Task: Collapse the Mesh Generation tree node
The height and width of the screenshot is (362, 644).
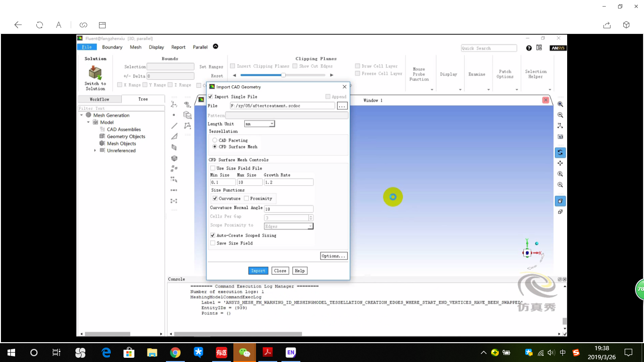Action: coord(82,115)
